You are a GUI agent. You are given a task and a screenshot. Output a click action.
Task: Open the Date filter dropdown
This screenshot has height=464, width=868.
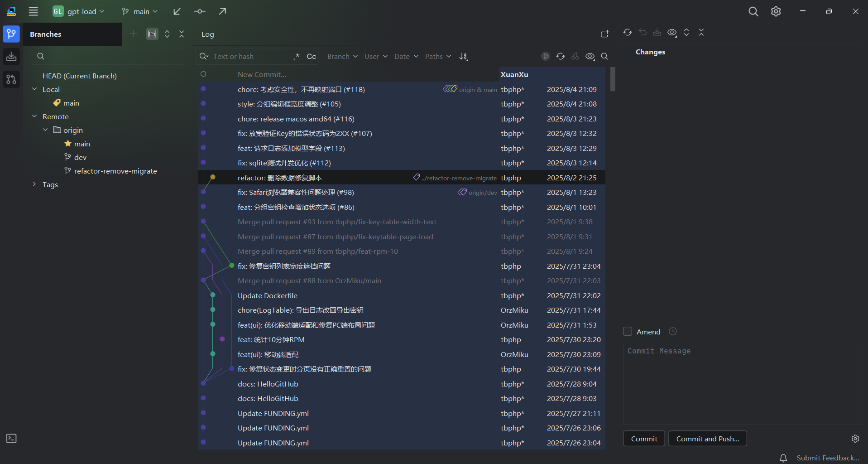[x=406, y=56]
